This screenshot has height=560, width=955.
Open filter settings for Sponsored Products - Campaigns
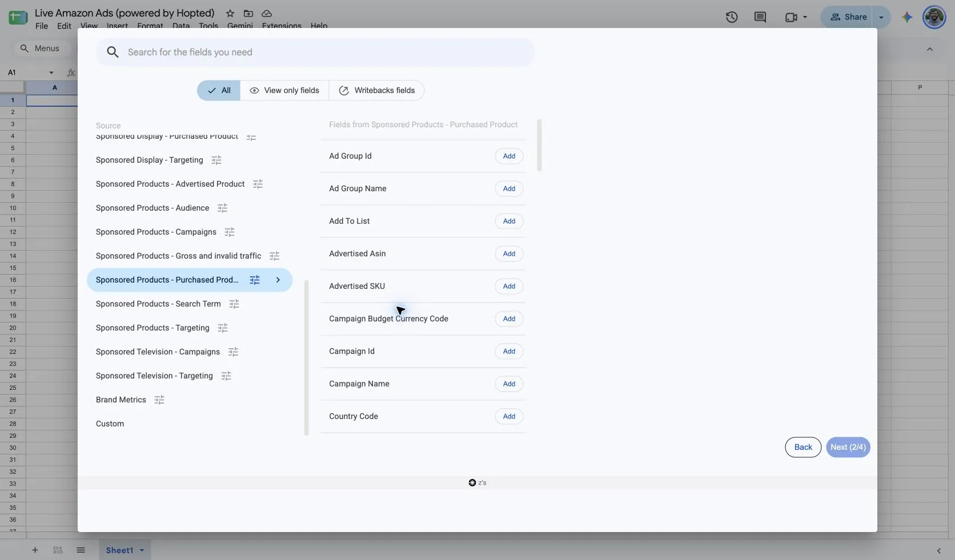(230, 232)
